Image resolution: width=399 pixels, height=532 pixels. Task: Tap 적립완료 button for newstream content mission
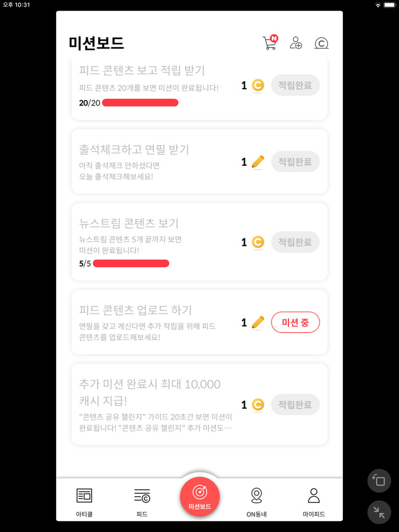coord(295,242)
